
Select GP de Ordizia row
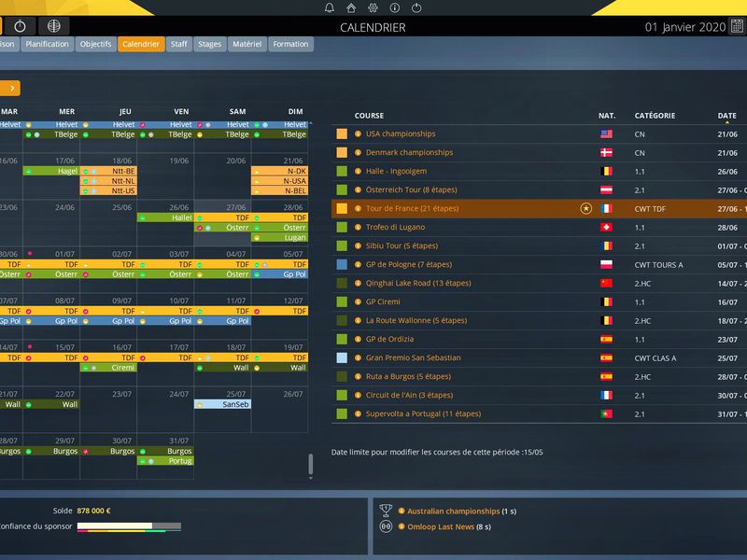click(539, 339)
